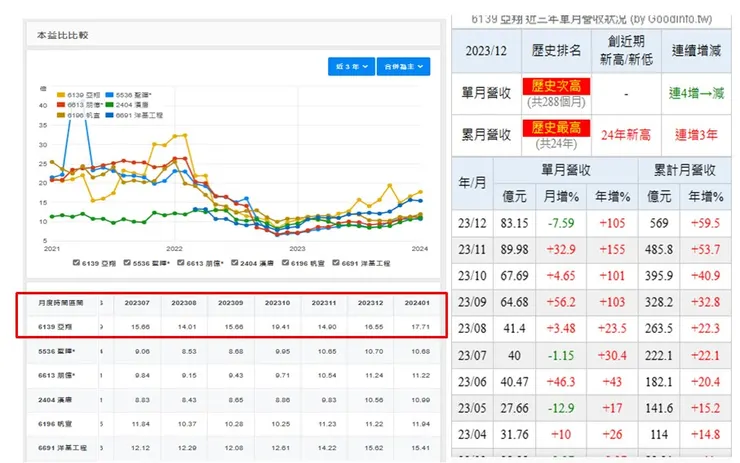Click the 569 cumulative revenue value
This screenshot has width=740, height=463.
[659, 223]
